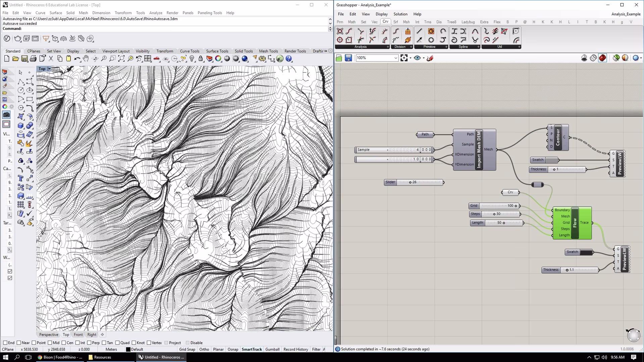644x362 pixels.
Task: Select the Line primitive component icon
Action: [419, 31]
